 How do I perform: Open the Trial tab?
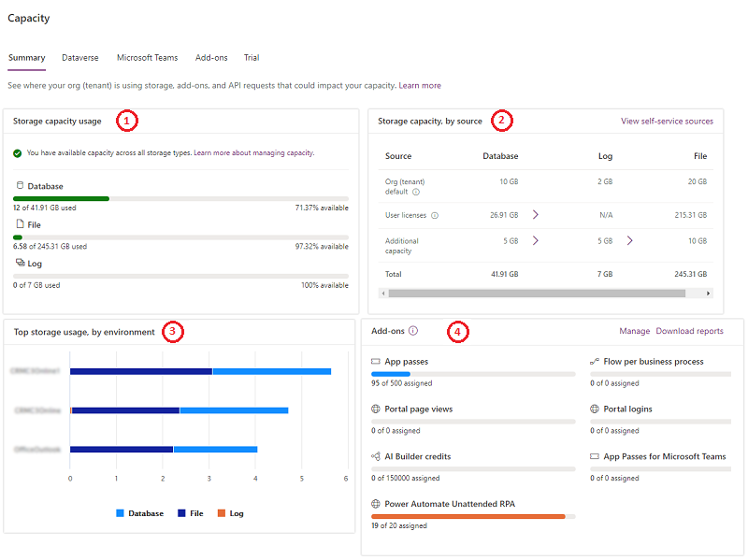252,58
